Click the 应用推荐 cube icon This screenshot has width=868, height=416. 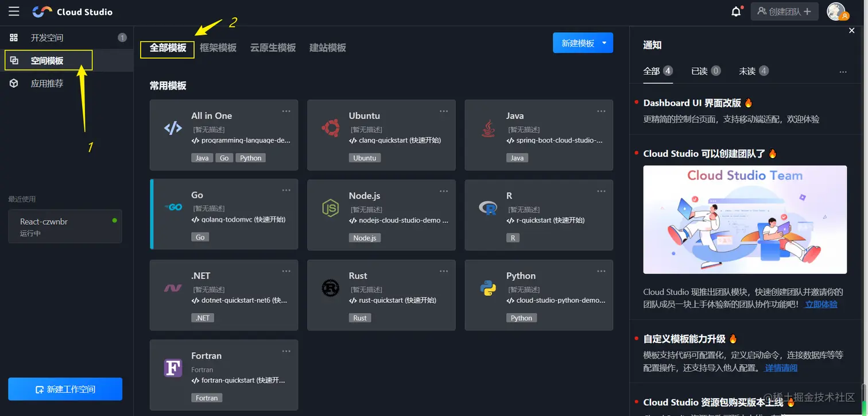click(x=14, y=83)
